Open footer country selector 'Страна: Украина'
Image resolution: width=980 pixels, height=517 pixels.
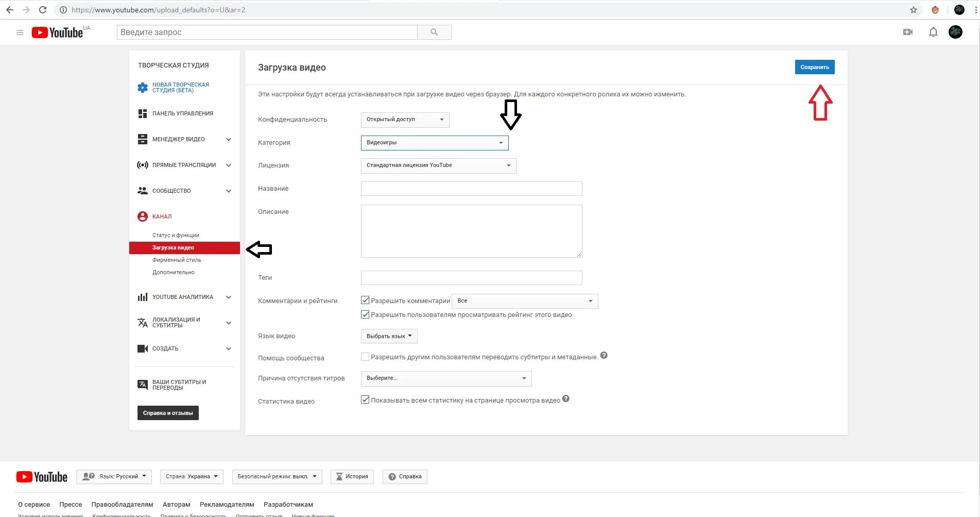(192, 477)
